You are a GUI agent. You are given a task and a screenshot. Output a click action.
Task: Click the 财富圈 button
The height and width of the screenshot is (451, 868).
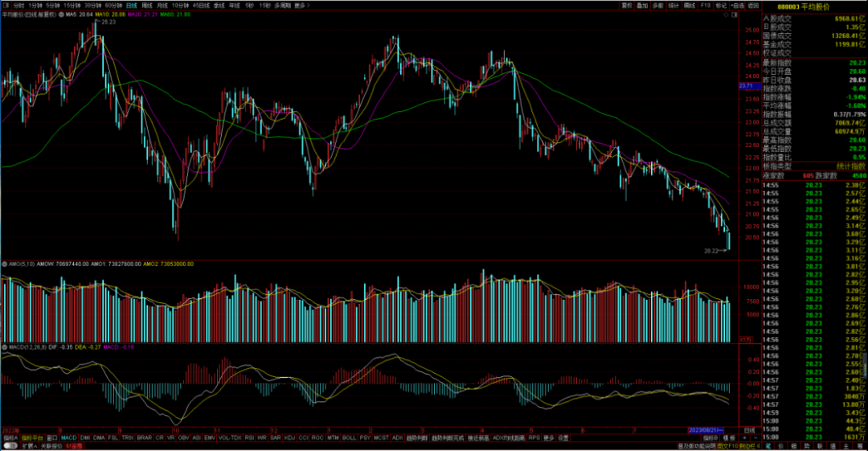point(74,445)
